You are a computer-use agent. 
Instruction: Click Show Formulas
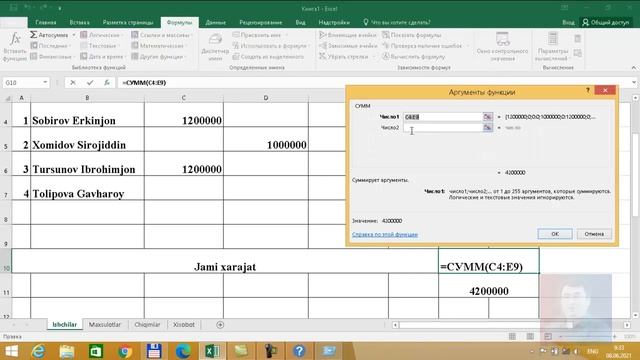click(x=411, y=35)
